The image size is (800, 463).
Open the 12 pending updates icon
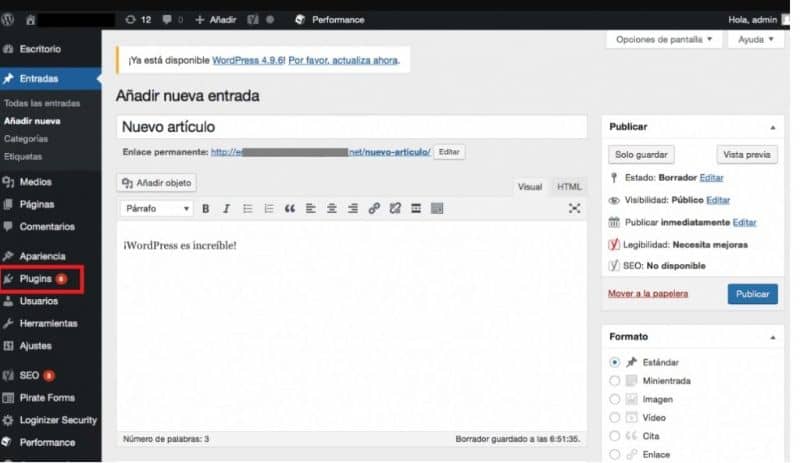click(138, 20)
